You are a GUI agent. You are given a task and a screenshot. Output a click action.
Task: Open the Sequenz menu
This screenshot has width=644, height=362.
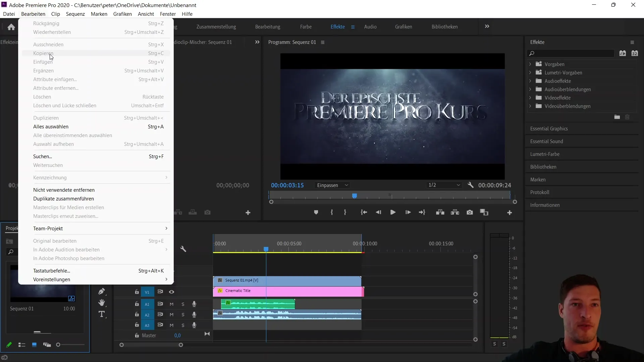pos(75,14)
